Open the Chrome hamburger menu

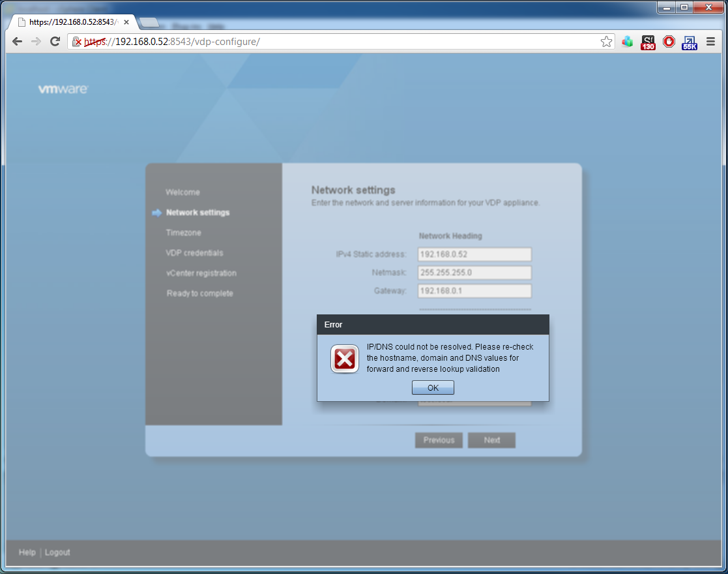[x=710, y=42]
